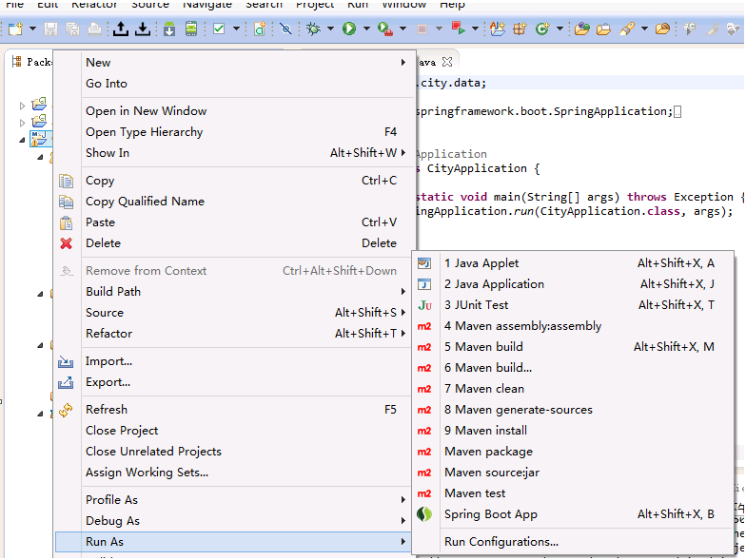746x560 pixels.
Task: Click the green Run button icon
Action: pyautogui.click(x=349, y=29)
